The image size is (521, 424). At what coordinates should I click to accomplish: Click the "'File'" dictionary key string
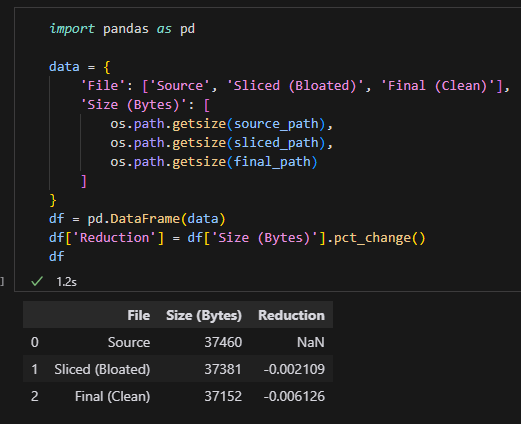103,86
